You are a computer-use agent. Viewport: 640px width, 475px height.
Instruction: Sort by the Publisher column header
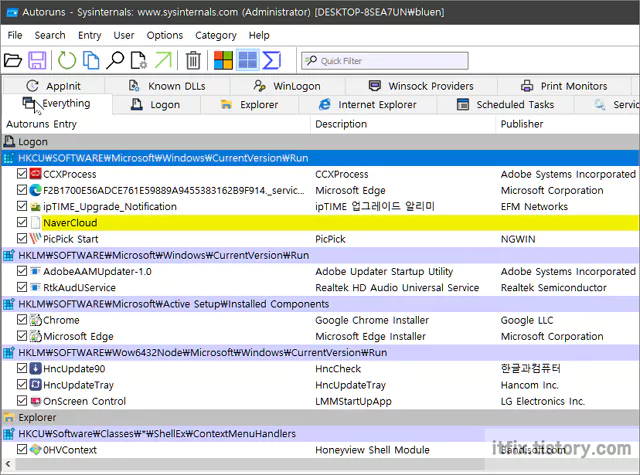click(567, 124)
